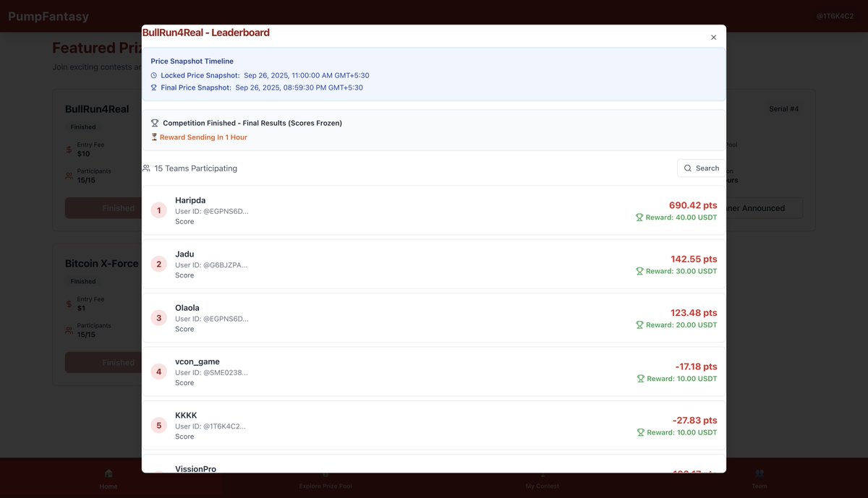Click the Team people icon in bottom bar
Image resolution: width=868 pixels, height=498 pixels.
[759, 473]
